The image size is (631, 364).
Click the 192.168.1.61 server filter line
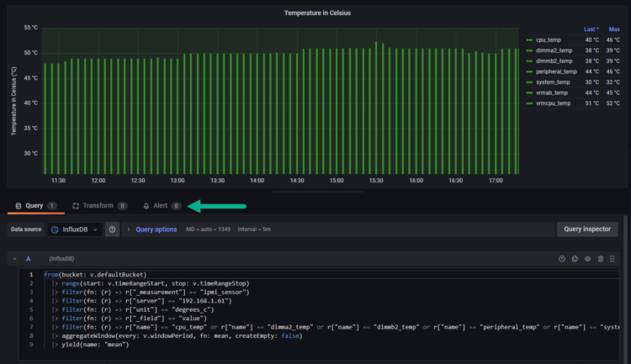click(x=142, y=300)
